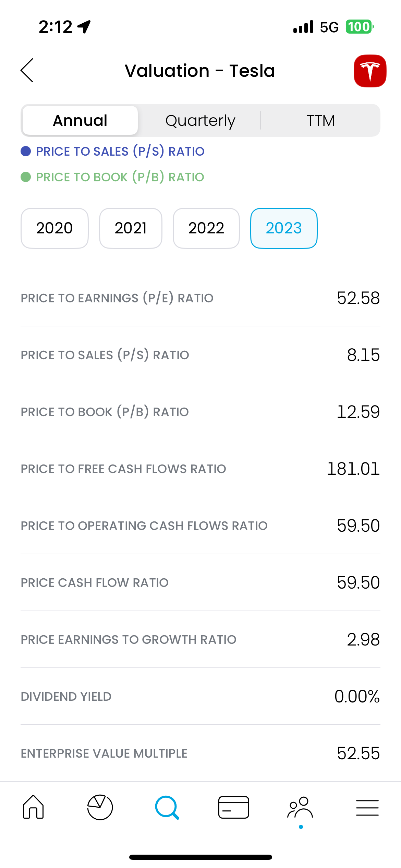The width and height of the screenshot is (401, 868).
Task: Open the search magnifier icon
Action: coord(167,807)
